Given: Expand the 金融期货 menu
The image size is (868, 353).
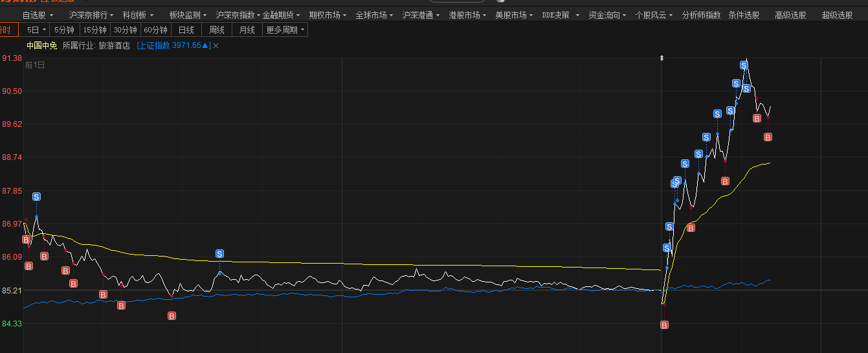Looking at the screenshot, I should click(282, 15).
